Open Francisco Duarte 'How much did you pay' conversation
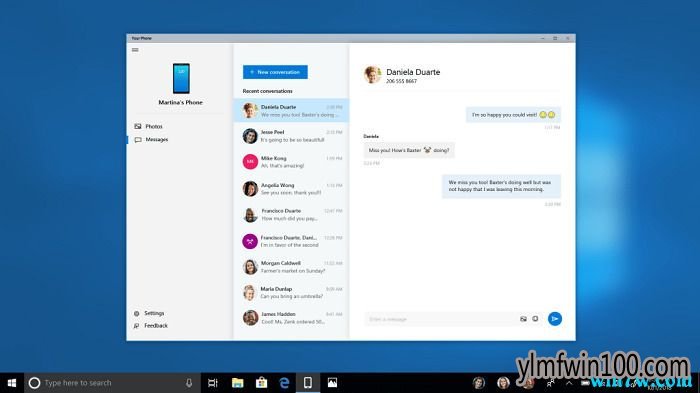The width and height of the screenshot is (700, 393). [292, 214]
